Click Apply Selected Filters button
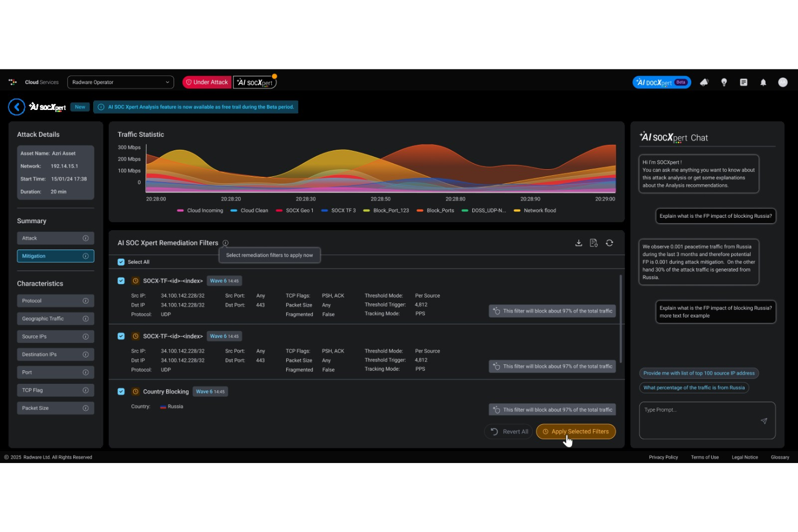This screenshot has width=798, height=532. tap(575, 431)
